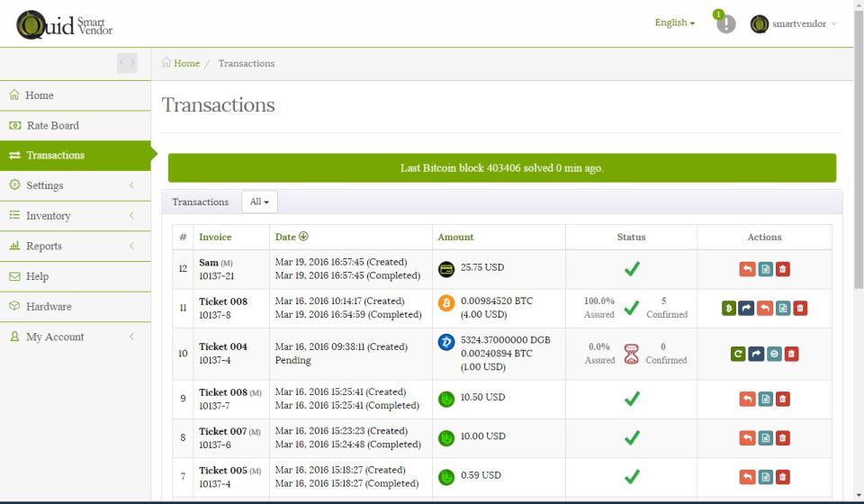The height and width of the screenshot is (504, 864).
Task: Click the blue forward arrow for Ticket 004
Action: click(x=756, y=354)
